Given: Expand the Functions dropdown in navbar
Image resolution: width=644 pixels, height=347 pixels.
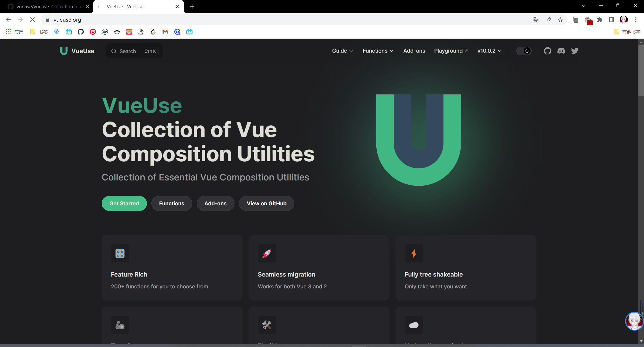Looking at the screenshot, I should pos(378,51).
